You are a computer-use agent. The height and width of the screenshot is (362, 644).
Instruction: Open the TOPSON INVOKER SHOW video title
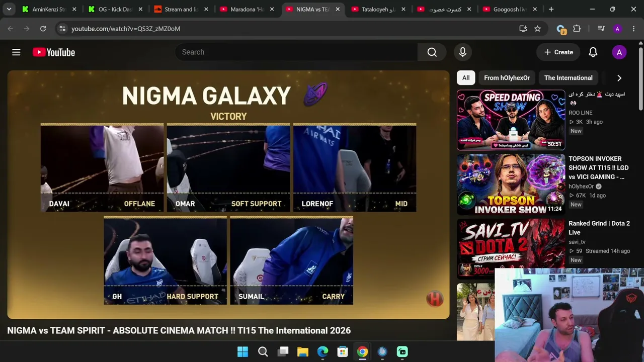pos(599,168)
